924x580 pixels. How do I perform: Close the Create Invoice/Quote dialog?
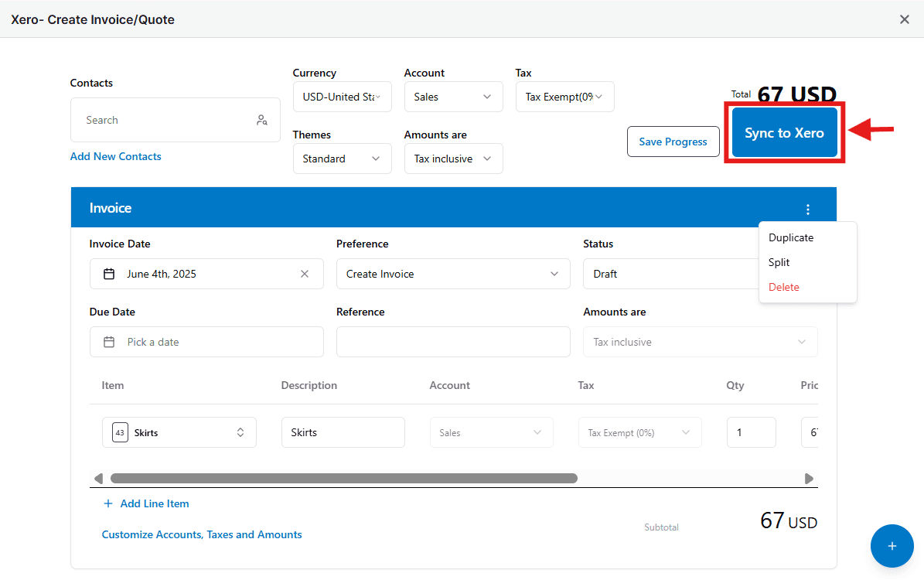point(905,19)
